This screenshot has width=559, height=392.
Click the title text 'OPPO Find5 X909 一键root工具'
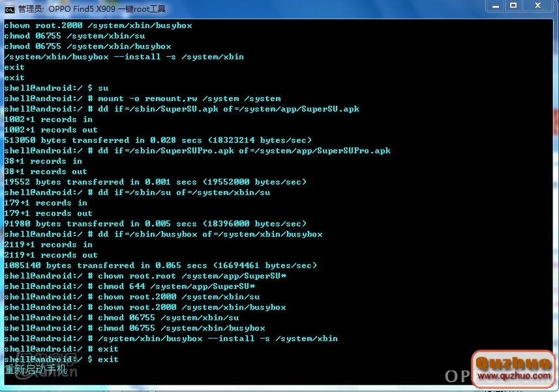pos(107,8)
